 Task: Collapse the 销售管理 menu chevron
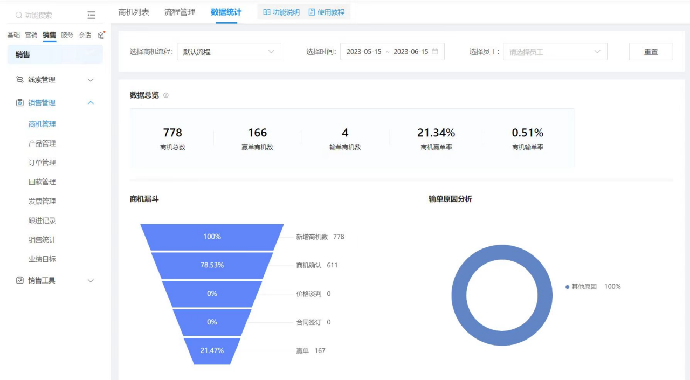pos(91,102)
